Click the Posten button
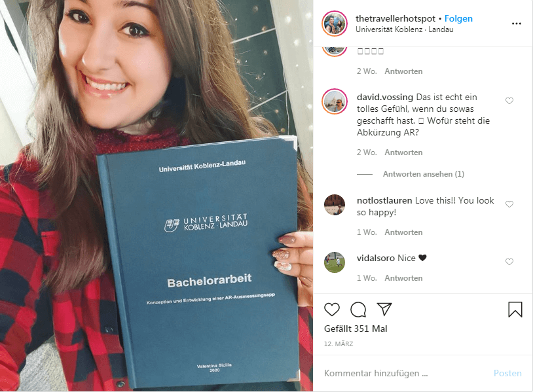 (x=507, y=373)
